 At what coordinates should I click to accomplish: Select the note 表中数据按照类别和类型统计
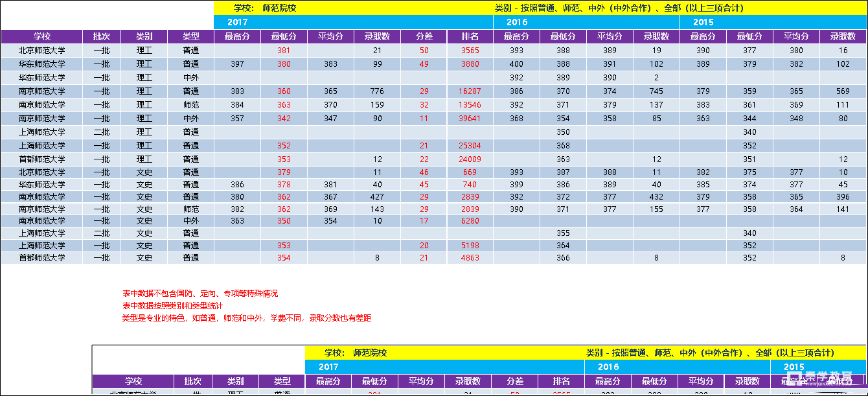(172, 306)
